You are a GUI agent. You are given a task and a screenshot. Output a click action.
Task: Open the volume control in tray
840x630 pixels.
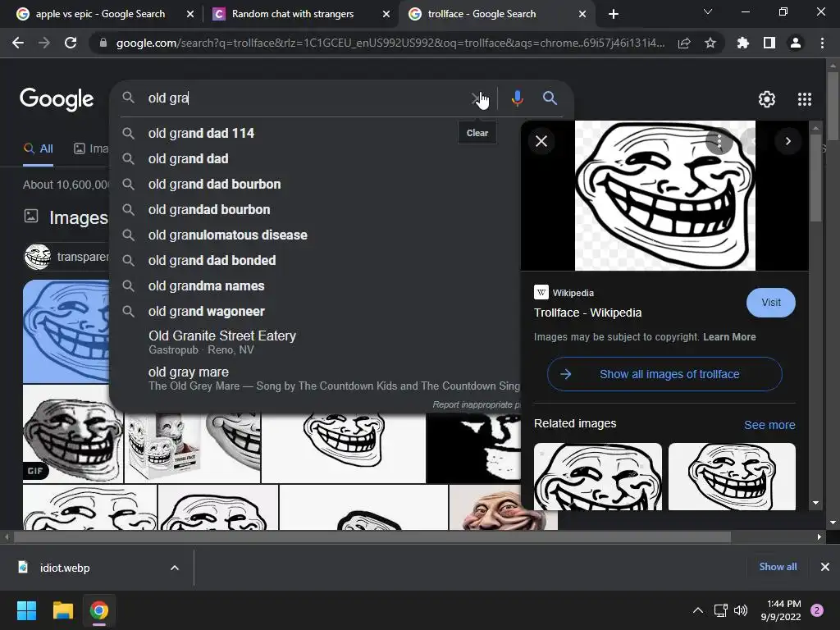pyautogui.click(x=741, y=610)
